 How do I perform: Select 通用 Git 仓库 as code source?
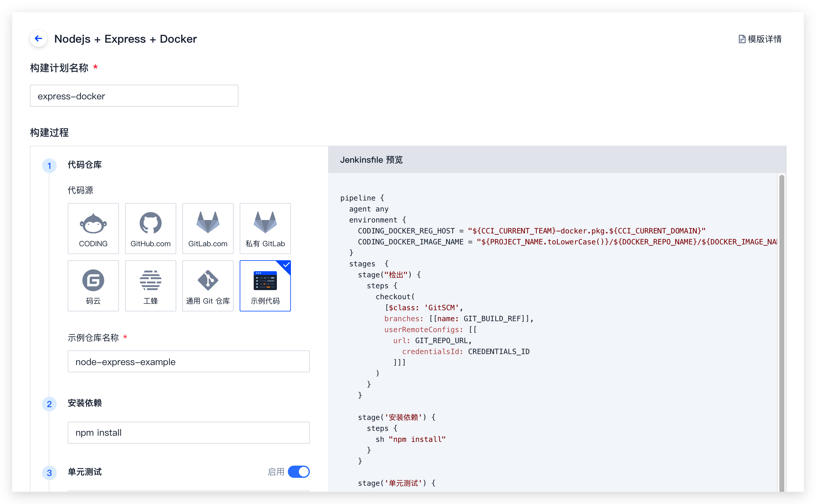pyautogui.click(x=208, y=286)
